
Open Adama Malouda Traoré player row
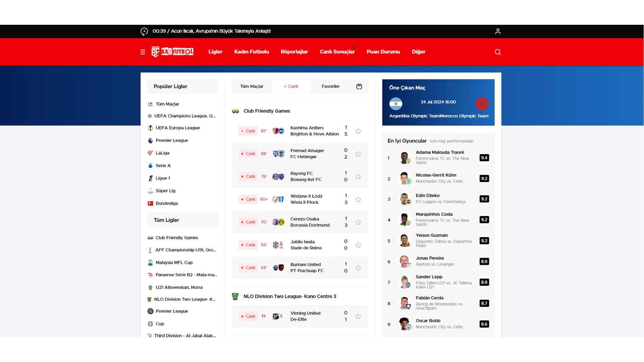[x=438, y=158]
